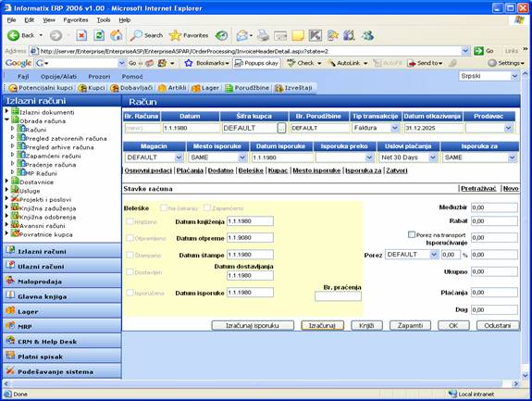This screenshot has height=401, width=532.
Task: Open CRM & Help Desk sidebar section
Action: (x=62, y=342)
